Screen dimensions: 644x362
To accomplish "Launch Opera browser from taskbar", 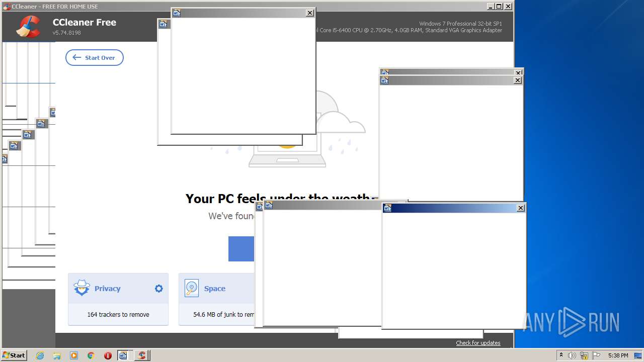I will click(x=108, y=355).
